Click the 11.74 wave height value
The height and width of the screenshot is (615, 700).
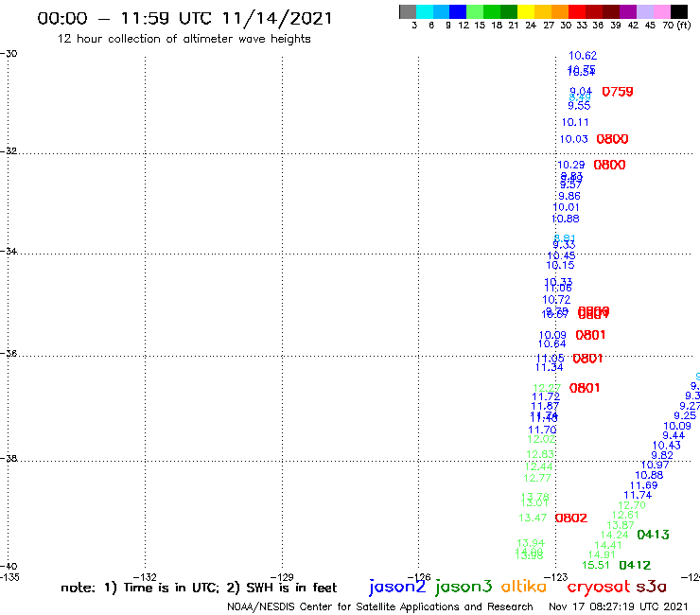(638, 495)
